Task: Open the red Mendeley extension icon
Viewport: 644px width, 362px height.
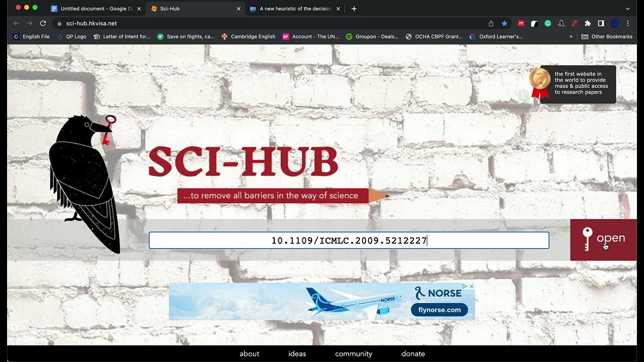Action: point(521,23)
